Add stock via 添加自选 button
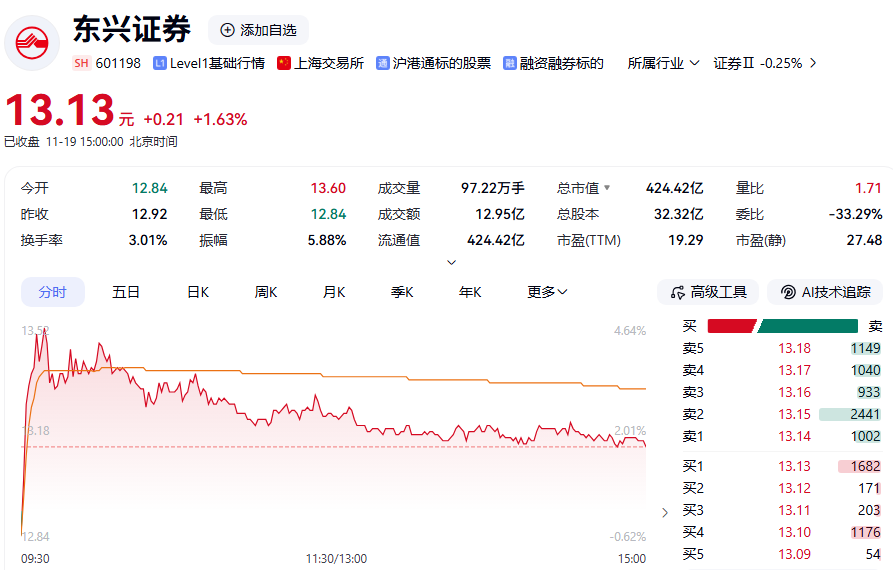 (x=258, y=30)
